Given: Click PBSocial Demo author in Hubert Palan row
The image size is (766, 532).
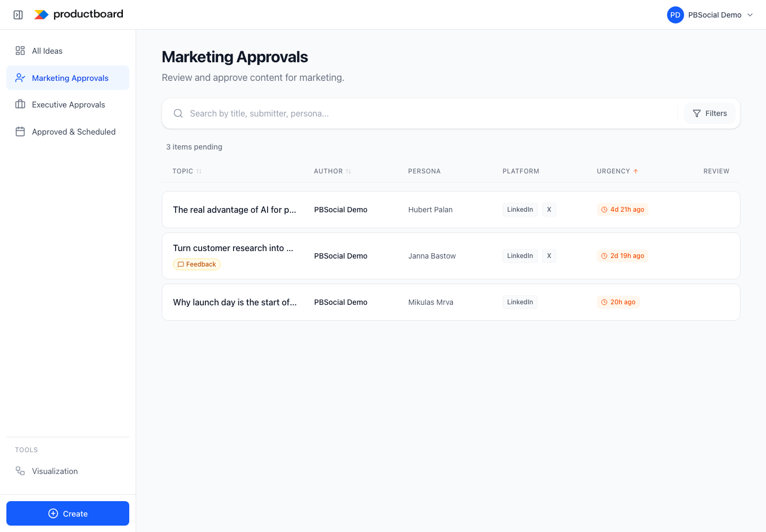Looking at the screenshot, I should tap(340, 210).
